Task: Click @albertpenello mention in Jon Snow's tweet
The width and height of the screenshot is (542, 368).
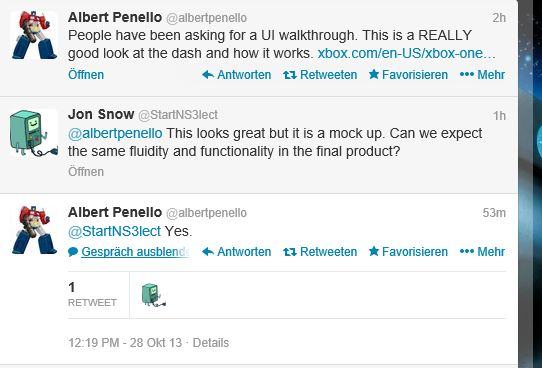Action: (115, 133)
